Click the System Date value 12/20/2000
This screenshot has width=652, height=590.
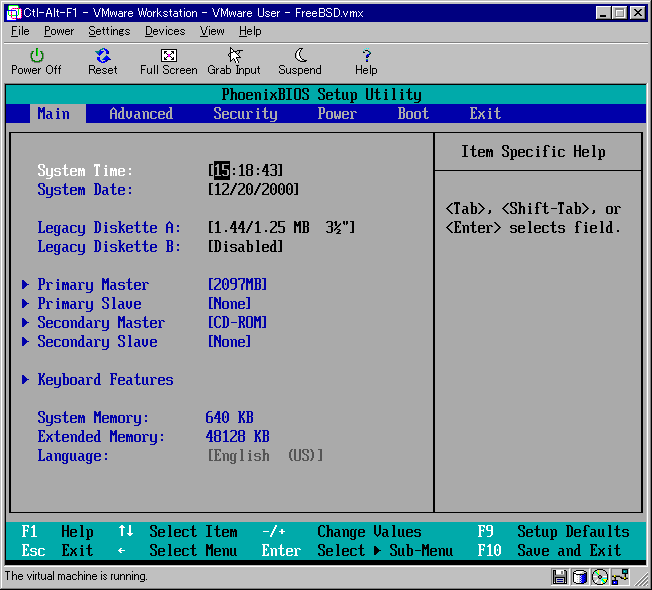tap(253, 190)
